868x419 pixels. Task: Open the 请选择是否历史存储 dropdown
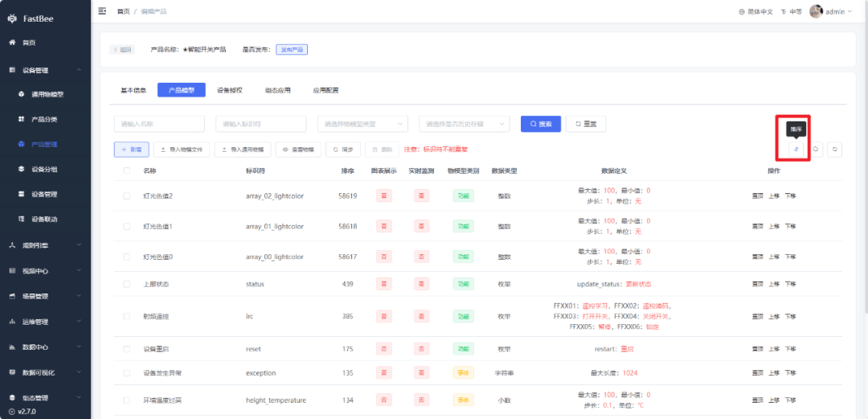point(465,124)
